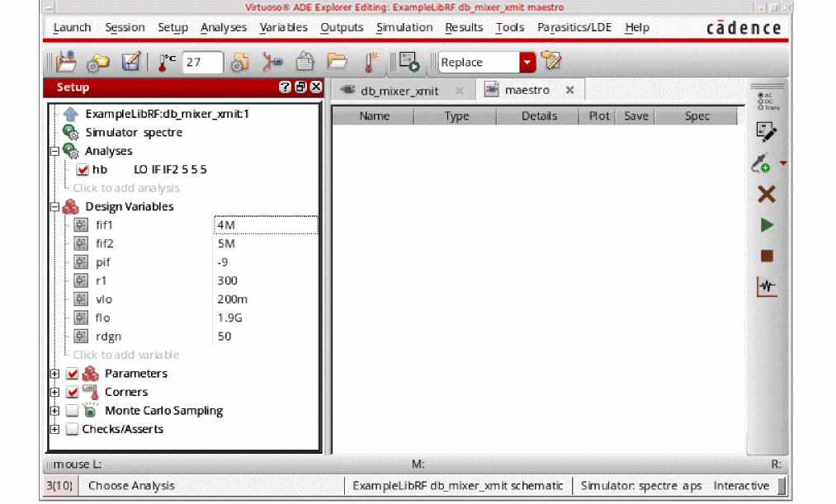Click the Choose Analyses AC/DC/Trans icon

767,101
